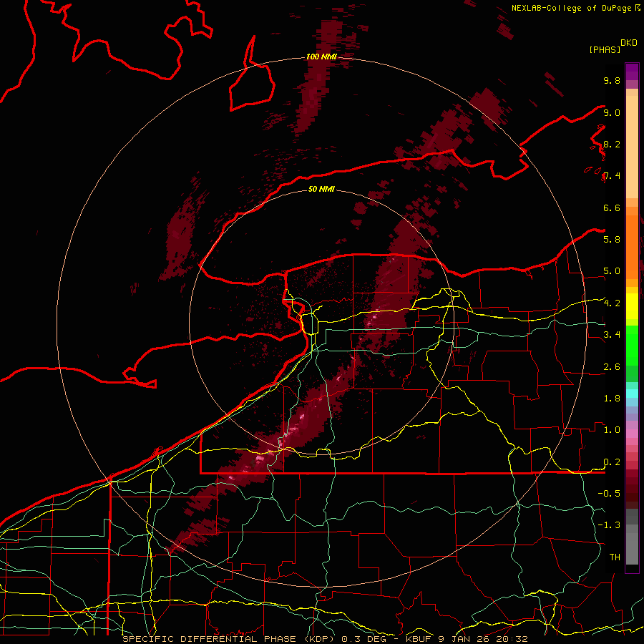
Task: Select the 1.8 color scale value
Action: click(612, 399)
